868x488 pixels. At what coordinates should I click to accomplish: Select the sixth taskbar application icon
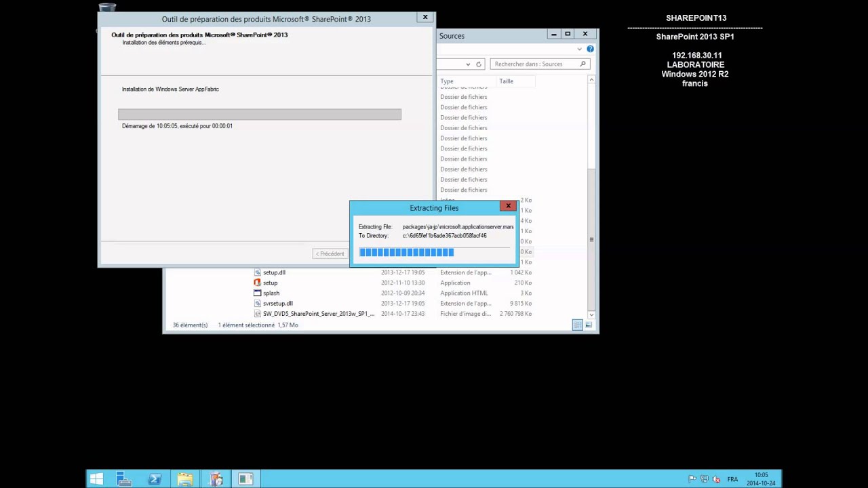pos(245,479)
